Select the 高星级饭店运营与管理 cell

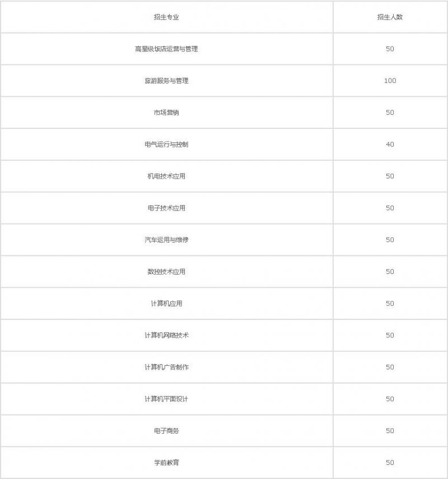pyautogui.click(x=166, y=49)
